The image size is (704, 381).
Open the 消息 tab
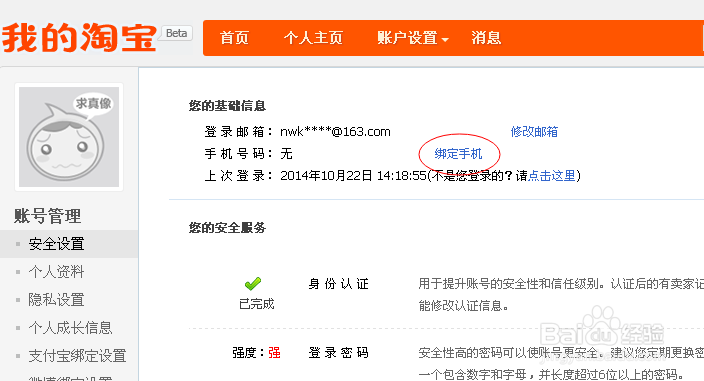(486, 38)
